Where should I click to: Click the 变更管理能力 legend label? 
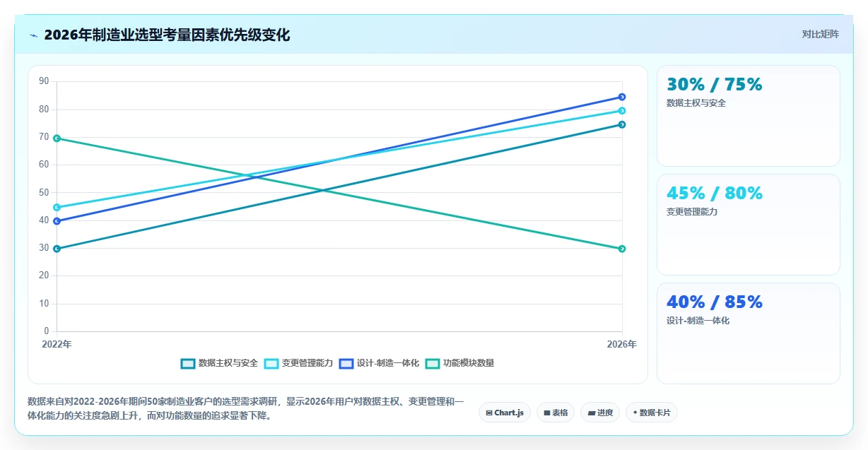point(307,363)
